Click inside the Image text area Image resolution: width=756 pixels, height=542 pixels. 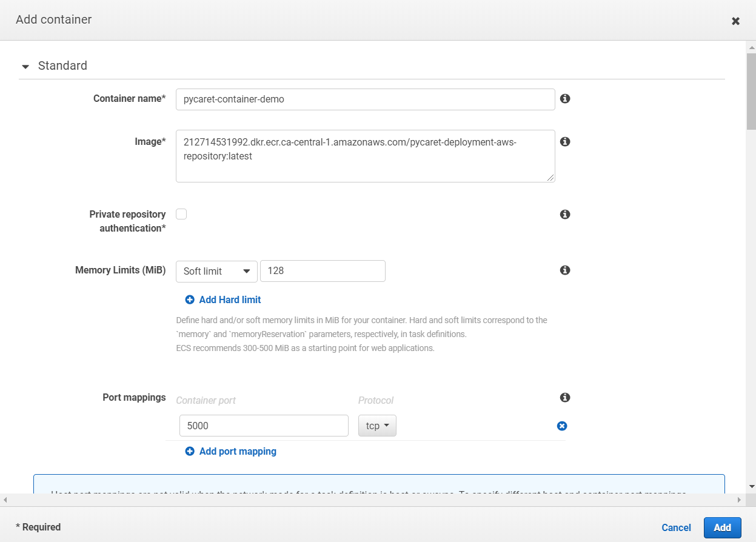tap(365, 156)
